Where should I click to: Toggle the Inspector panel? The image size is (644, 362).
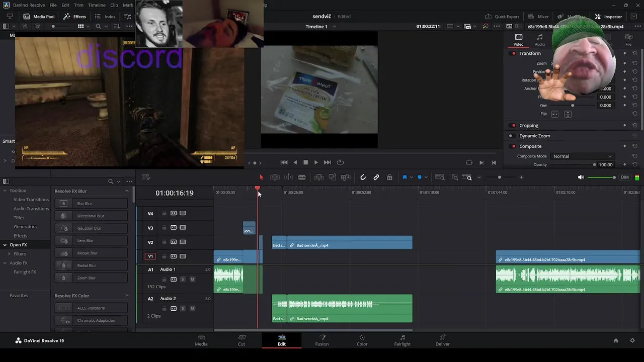tap(608, 17)
